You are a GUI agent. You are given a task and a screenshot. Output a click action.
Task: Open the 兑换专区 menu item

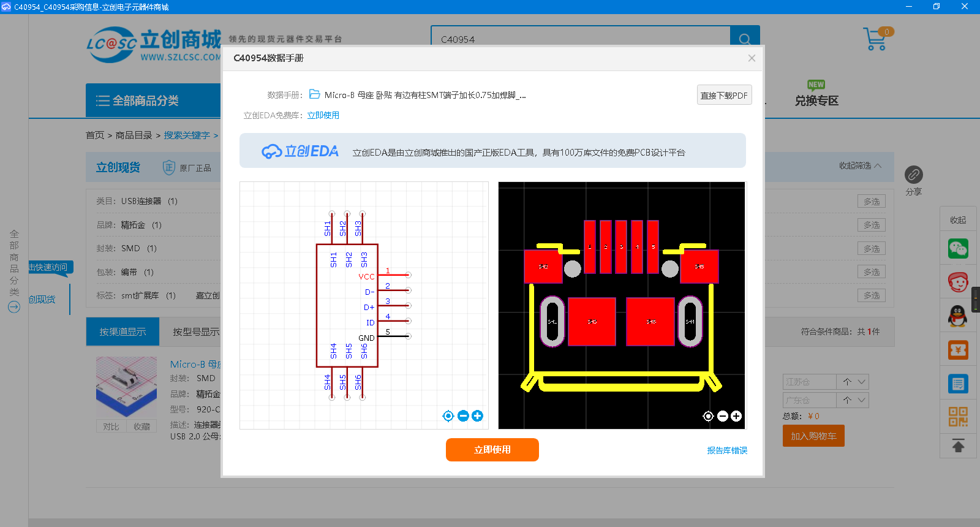[x=816, y=100]
